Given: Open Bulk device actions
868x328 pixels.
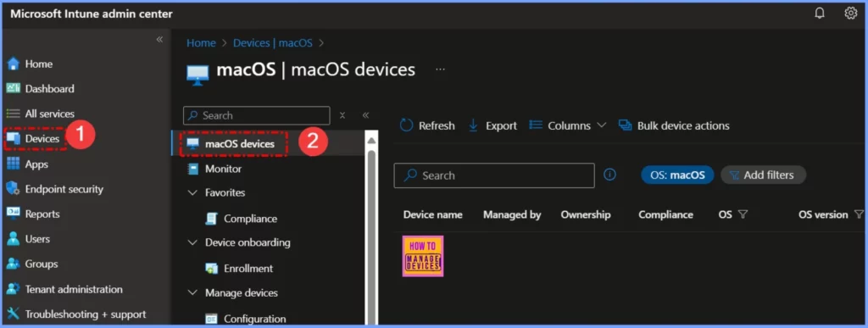Looking at the screenshot, I should 674,125.
